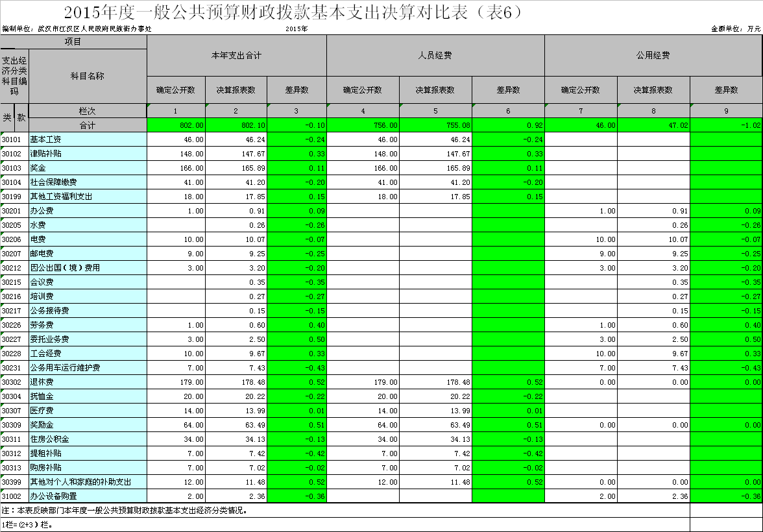Select the 栏次 row label cell
This screenshot has width=763, height=532.
(x=88, y=111)
